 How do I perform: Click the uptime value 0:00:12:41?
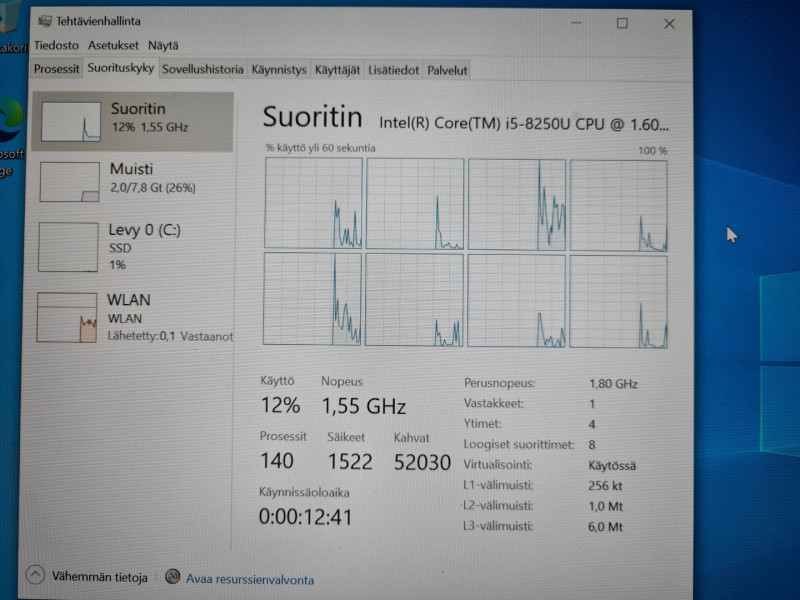[x=306, y=517]
